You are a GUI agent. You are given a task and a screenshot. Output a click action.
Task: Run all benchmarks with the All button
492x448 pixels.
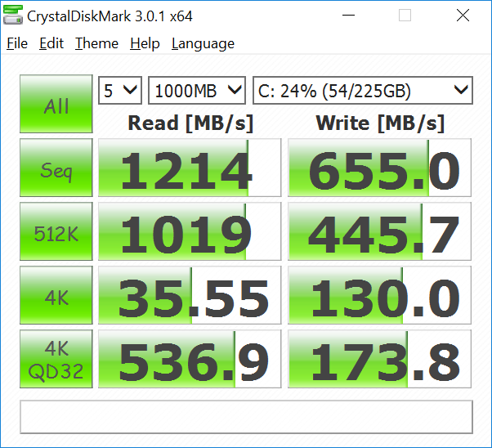[56, 104]
